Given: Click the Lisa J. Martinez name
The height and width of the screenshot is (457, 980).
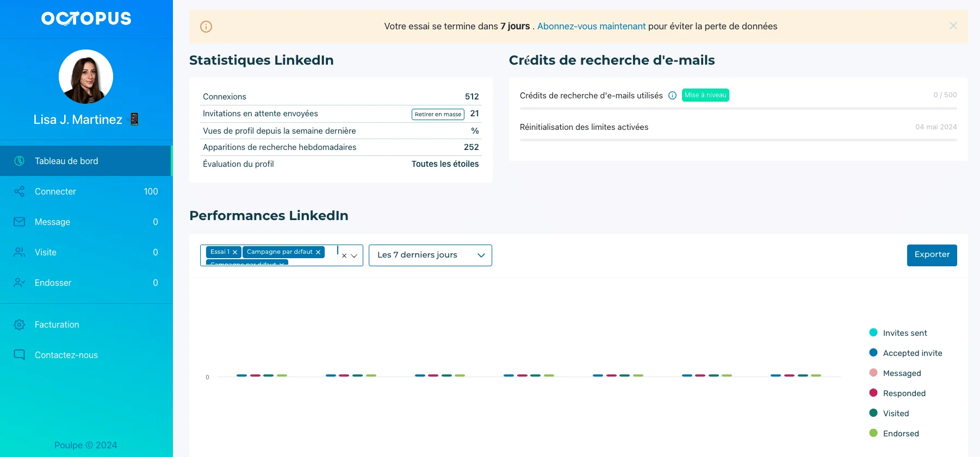Looking at the screenshot, I should click(x=78, y=120).
